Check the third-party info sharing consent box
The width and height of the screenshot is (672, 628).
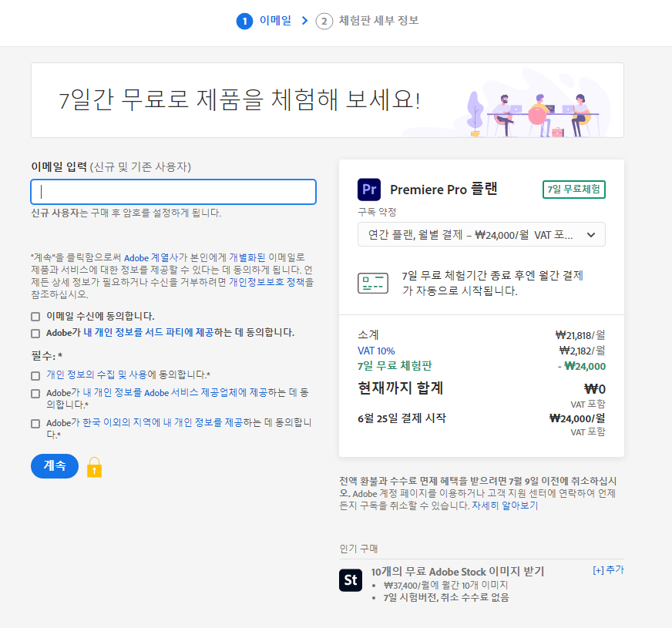click(35, 334)
